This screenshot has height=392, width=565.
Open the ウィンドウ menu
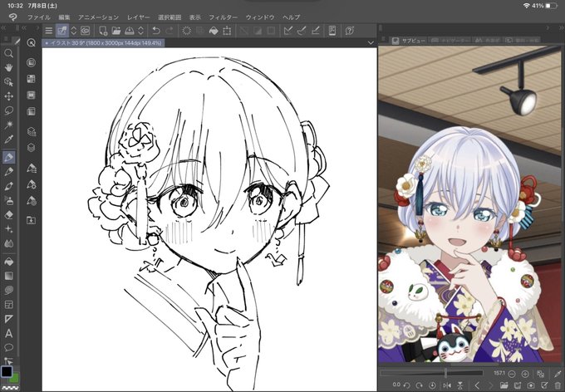[x=260, y=17]
